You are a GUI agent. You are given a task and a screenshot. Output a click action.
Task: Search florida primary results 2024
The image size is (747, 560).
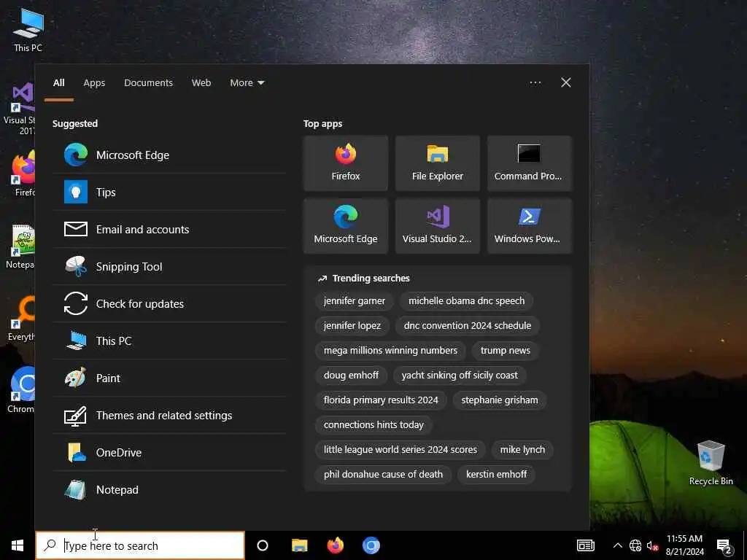pos(381,400)
